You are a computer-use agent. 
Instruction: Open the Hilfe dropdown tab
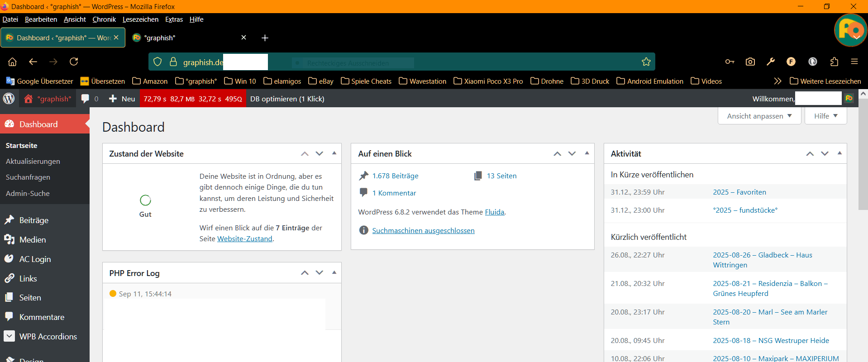click(x=825, y=116)
